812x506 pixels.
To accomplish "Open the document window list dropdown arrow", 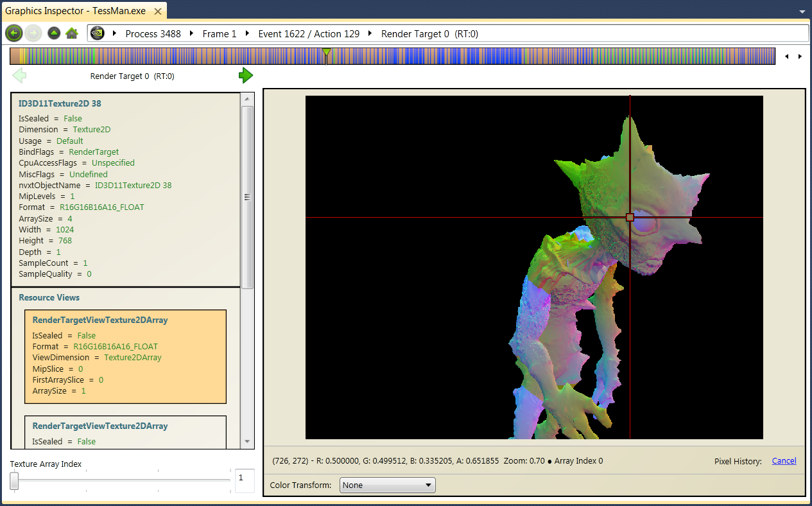I will point(802,12).
